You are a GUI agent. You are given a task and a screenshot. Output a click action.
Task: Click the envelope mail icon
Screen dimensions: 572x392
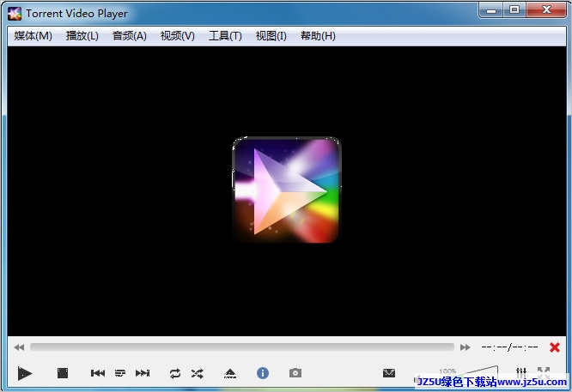click(389, 373)
